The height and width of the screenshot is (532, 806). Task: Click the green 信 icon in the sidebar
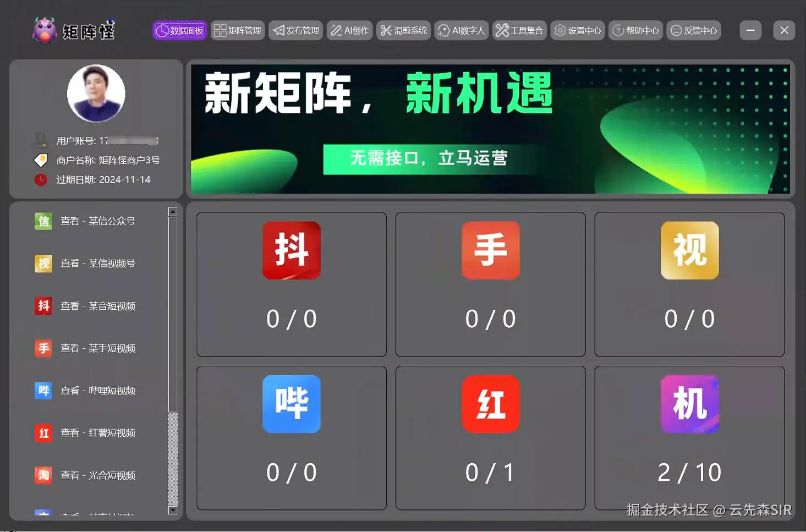click(43, 221)
